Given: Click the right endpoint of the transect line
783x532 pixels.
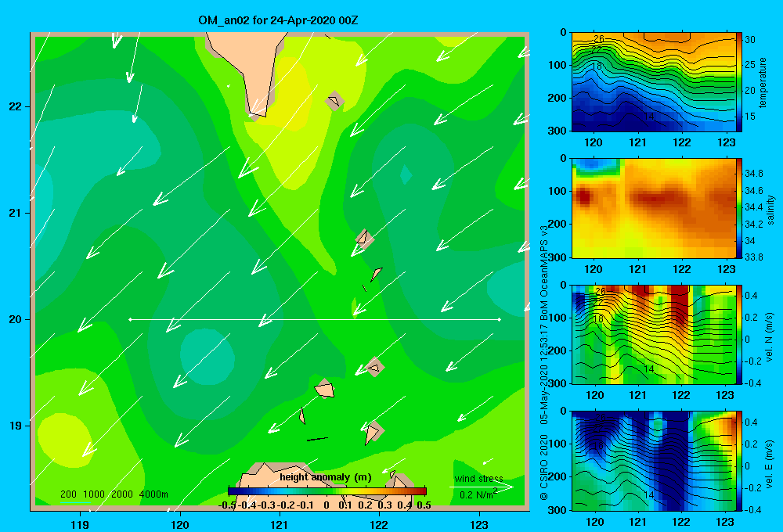Looking at the screenshot, I should point(500,319).
